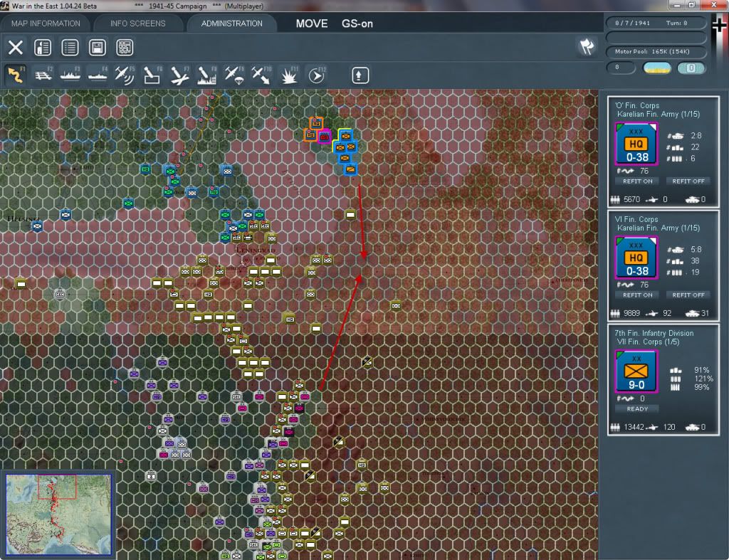Click the VI Fin. Corps unit name
This screenshot has width=729, height=560.
pyautogui.click(x=636, y=219)
